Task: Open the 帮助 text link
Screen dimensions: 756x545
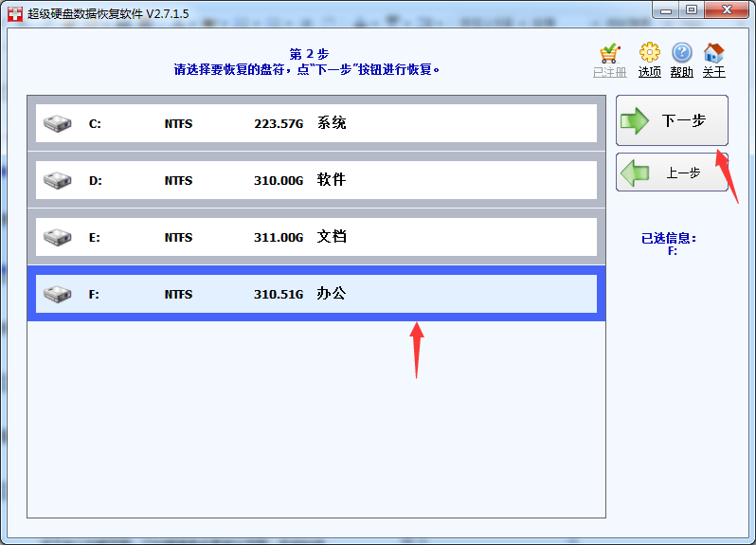Action: [x=681, y=72]
